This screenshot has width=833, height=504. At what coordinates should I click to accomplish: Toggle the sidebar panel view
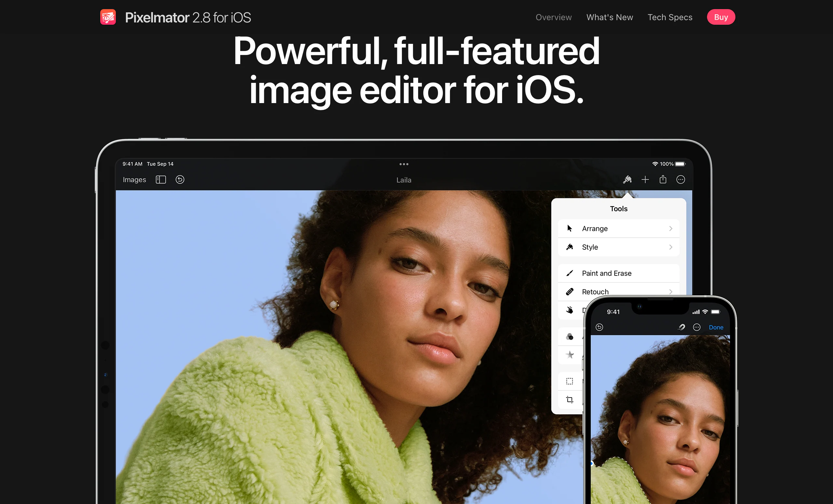pyautogui.click(x=161, y=179)
